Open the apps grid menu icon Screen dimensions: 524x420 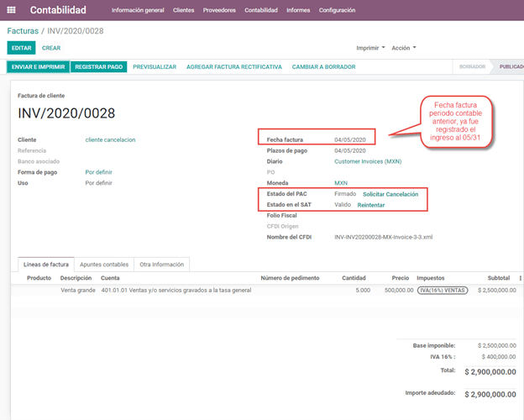(11, 10)
